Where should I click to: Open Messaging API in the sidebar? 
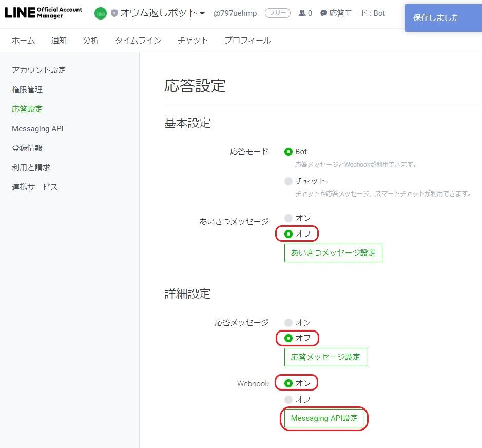(x=37, y=128)
